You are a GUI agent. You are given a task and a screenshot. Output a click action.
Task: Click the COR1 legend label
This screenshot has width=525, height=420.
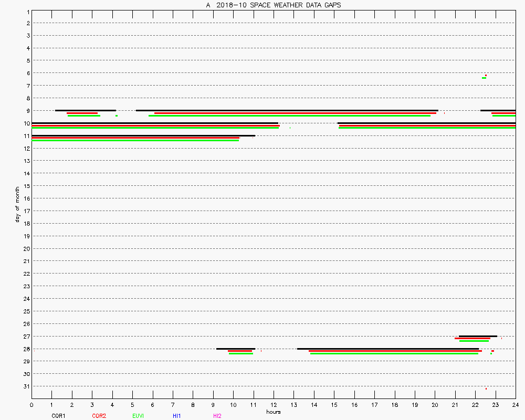58,416
